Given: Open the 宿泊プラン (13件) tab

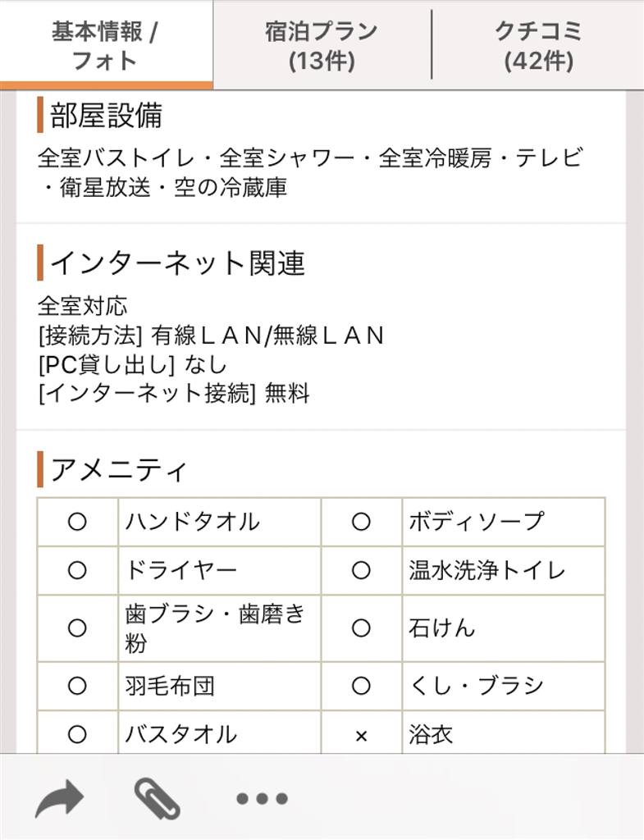Looking at the screenshot, I should [322, 45].
